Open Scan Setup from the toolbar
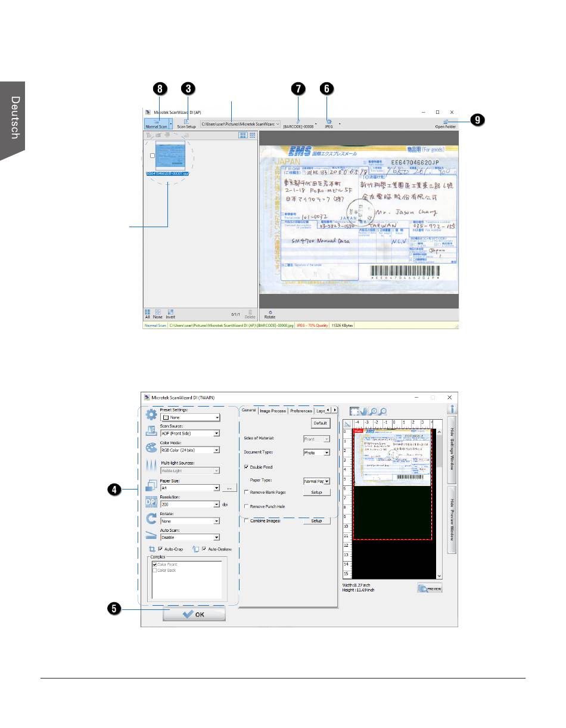The height and width of the screenshot is (728, 566). point(186,123)
